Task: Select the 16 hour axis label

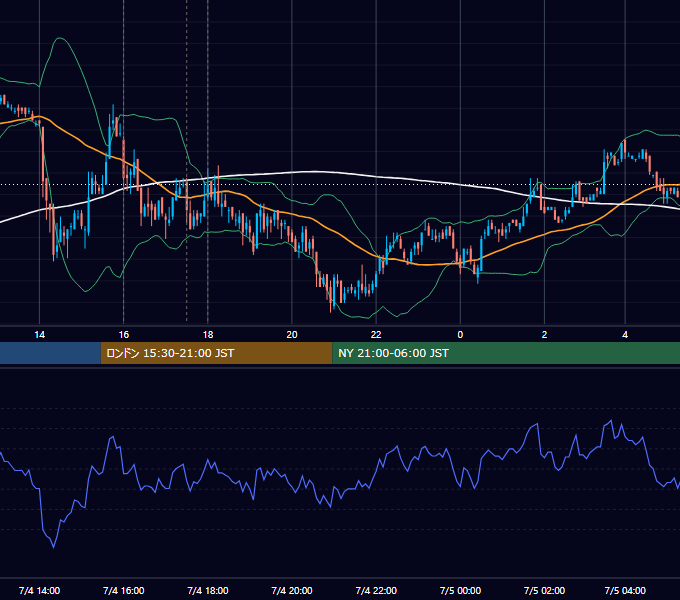Action: (124, 335)
